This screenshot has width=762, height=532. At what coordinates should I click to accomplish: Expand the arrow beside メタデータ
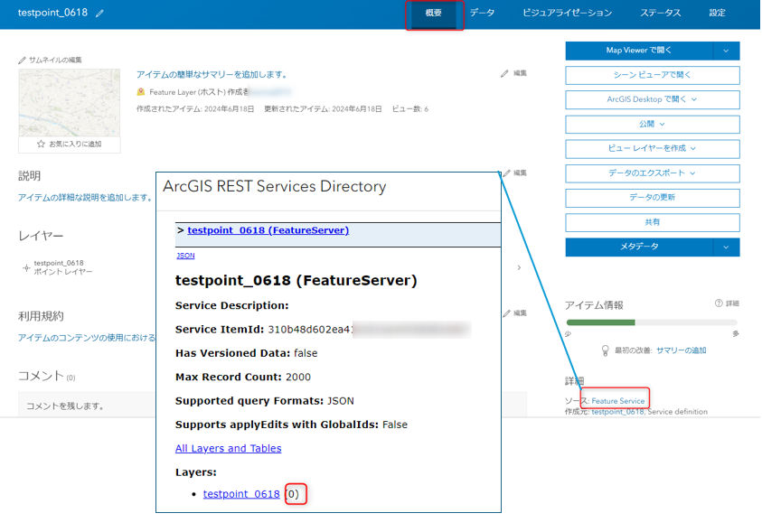(726, 247)
